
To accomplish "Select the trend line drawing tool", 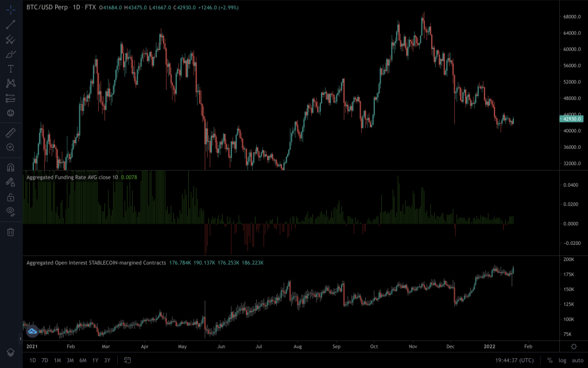I will pos(10,25).
